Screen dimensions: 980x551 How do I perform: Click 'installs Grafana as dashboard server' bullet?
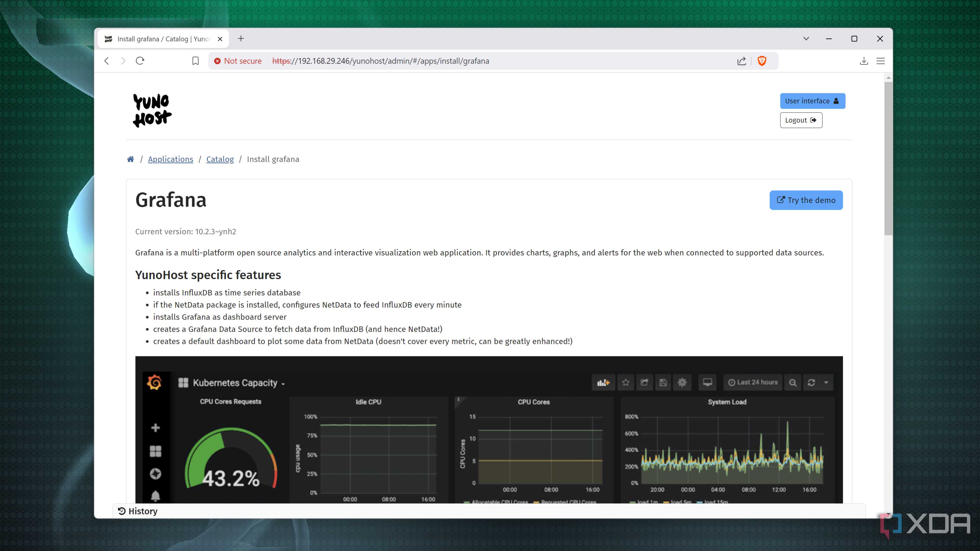(219, 317)
